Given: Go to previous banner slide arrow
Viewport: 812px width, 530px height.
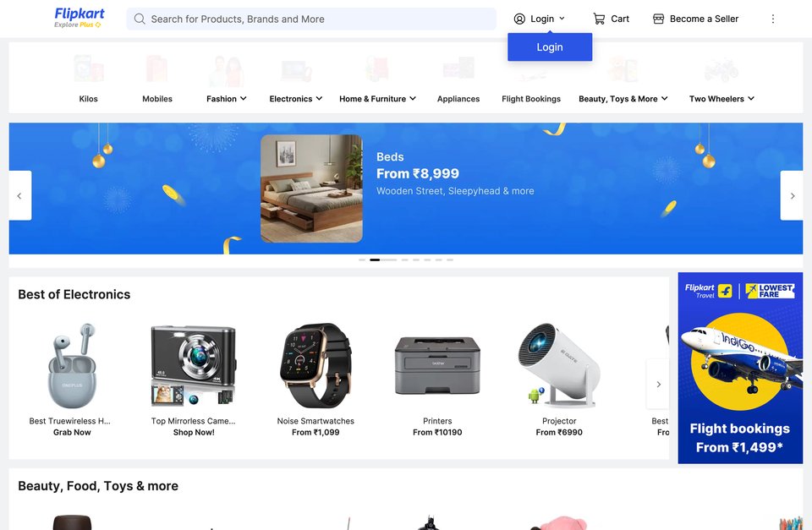Looking at the screenshot, I should click(x=19, y=195).
